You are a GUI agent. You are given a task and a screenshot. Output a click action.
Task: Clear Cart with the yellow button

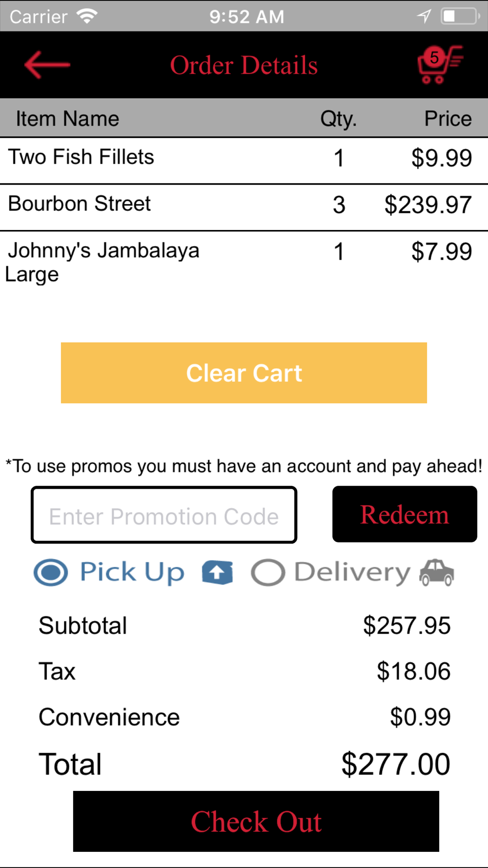[x=244, y=373]
